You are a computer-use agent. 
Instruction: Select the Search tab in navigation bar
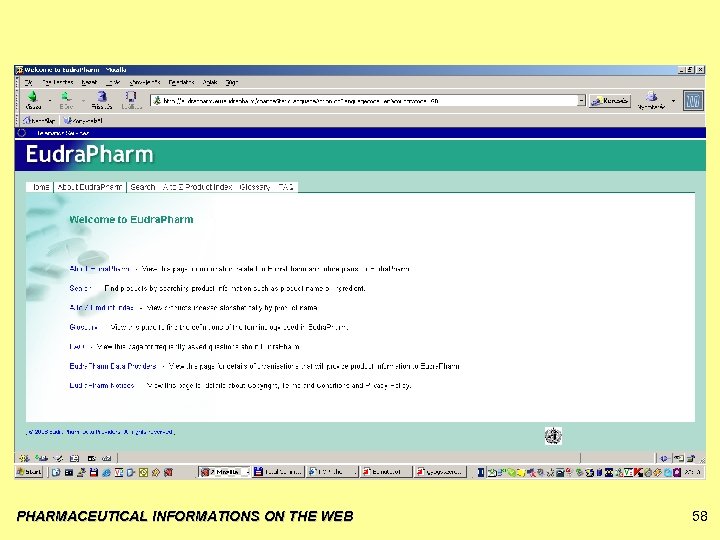[143, 187]
